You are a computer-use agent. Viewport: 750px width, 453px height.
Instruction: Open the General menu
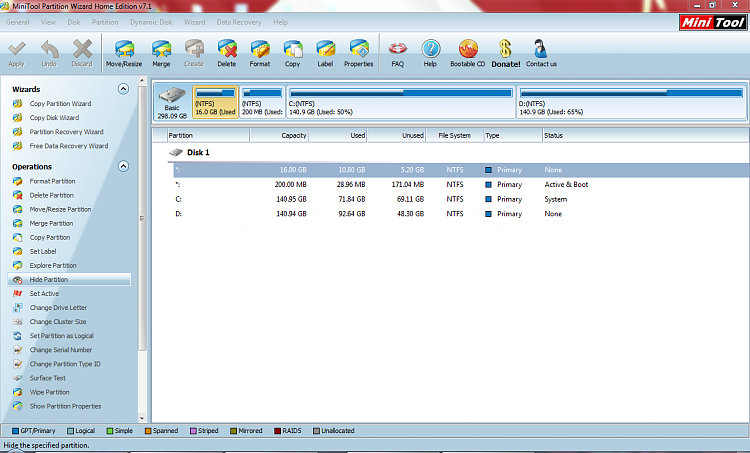click(17, 22)
